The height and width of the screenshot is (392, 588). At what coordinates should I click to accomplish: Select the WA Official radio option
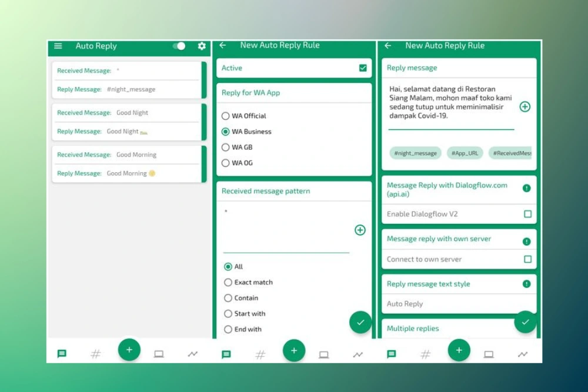pyautogui.click(x=226, y=116)
